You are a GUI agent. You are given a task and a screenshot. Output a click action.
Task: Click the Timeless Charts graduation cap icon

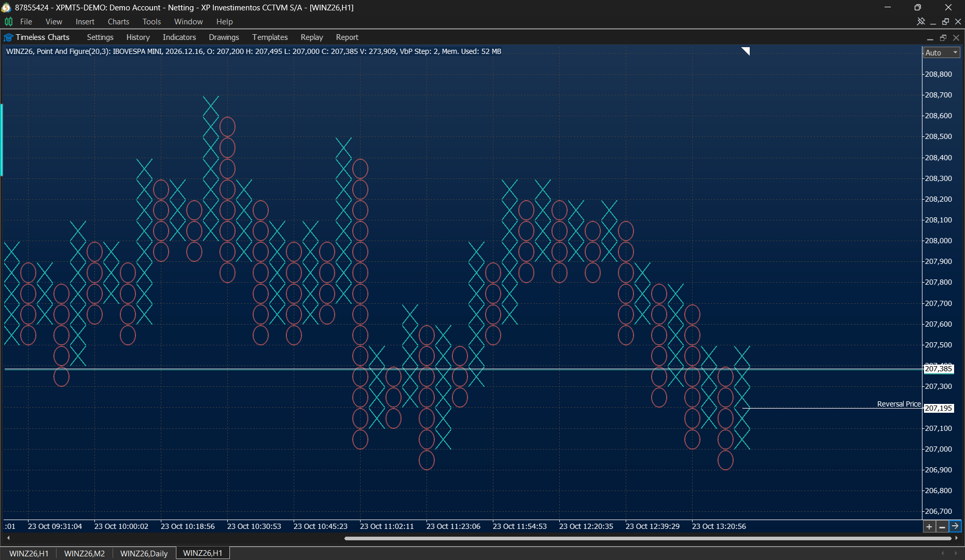click(8, 37)
